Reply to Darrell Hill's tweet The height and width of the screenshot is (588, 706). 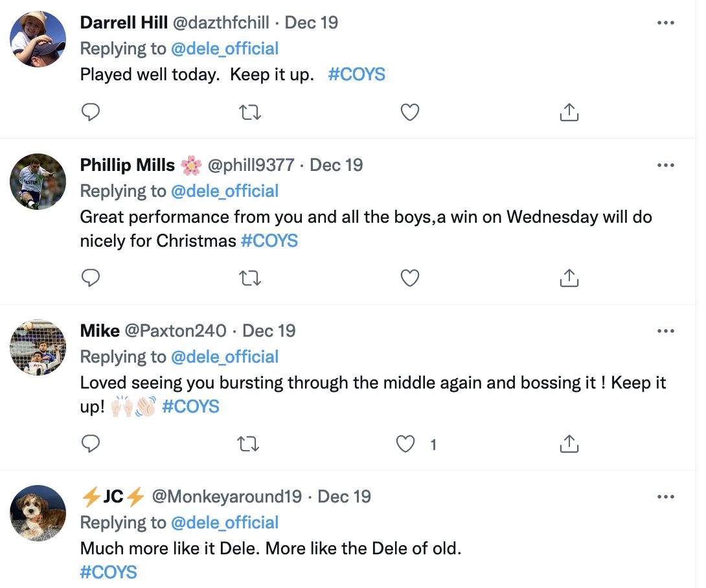pos(91,112)
